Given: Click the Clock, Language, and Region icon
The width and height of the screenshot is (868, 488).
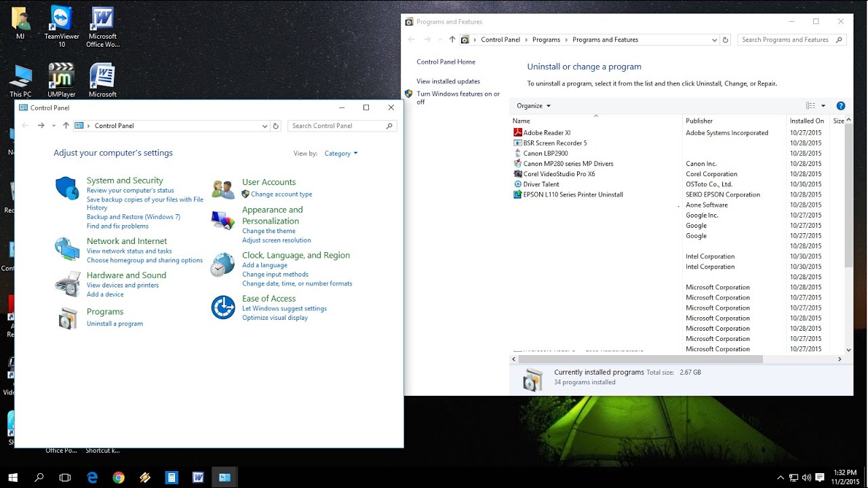Looking at the screenshot, I should click(x=223, y=264).
